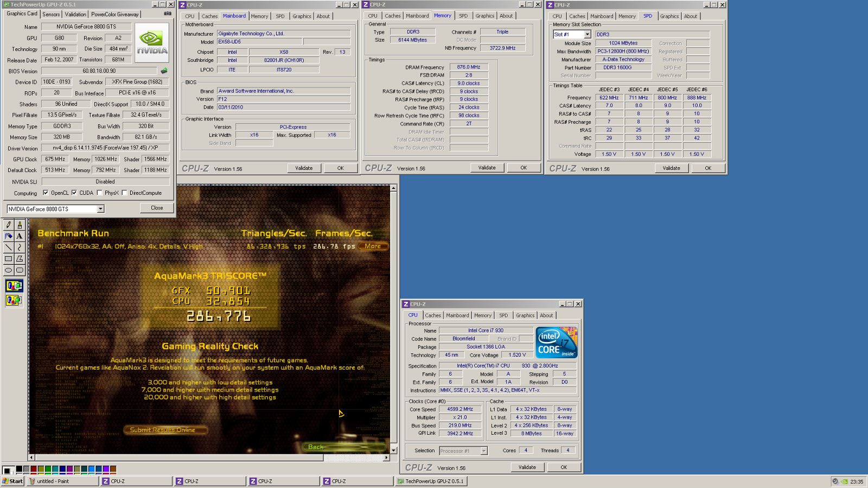Click the Intel Core i7 logo badge
Image resolution: width=868 pixels, height=488 pixels.
pyautogui.click(x=556, y=343)
